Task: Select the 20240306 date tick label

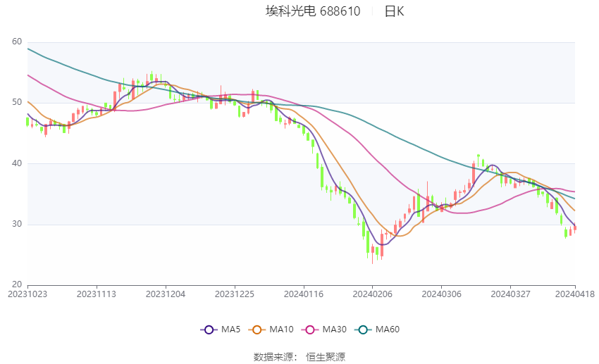Action: (x=442, y=294)
